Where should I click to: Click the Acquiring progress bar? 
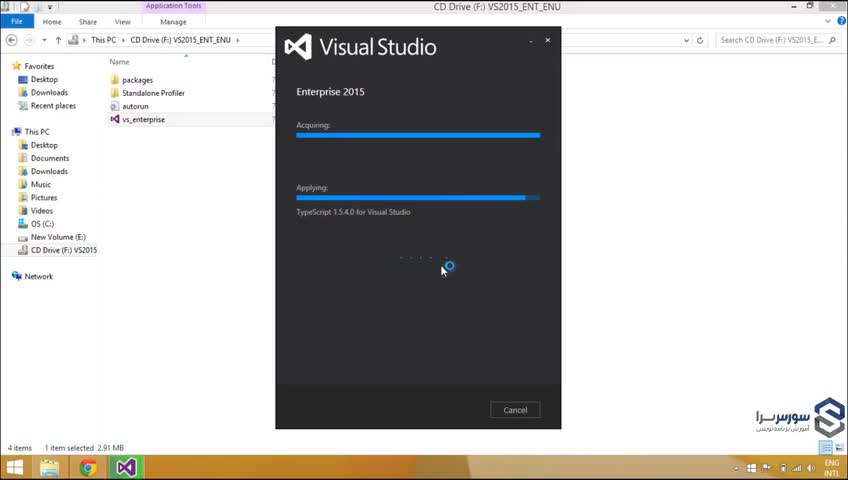click(x=418, y=135)
